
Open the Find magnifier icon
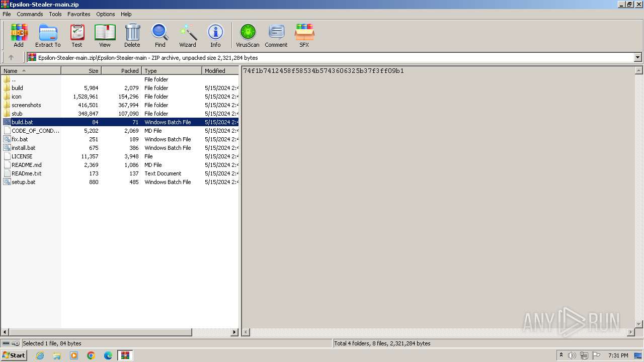click(x=160, y=36)
